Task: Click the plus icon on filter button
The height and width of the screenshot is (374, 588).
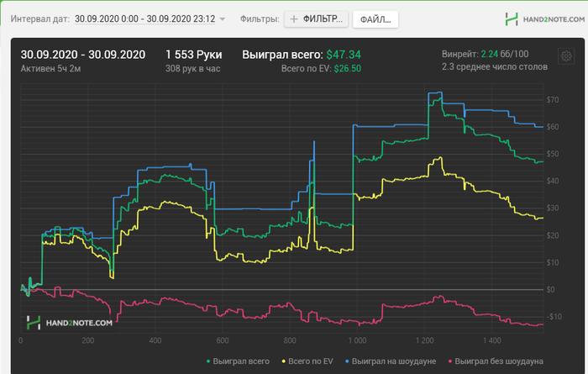Action: (294, 19)
